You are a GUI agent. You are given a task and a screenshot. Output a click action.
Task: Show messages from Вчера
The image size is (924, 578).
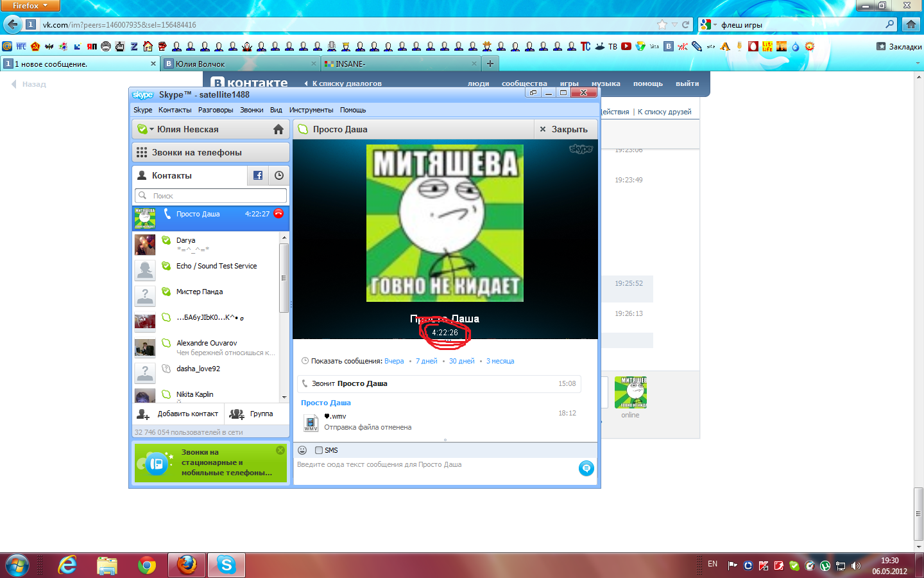click(394, 361)
